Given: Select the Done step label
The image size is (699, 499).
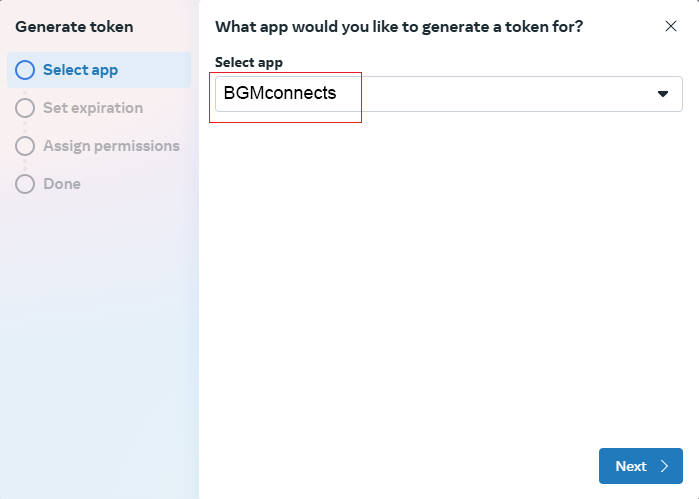Looking at the screenshot, I should (62, 184).
